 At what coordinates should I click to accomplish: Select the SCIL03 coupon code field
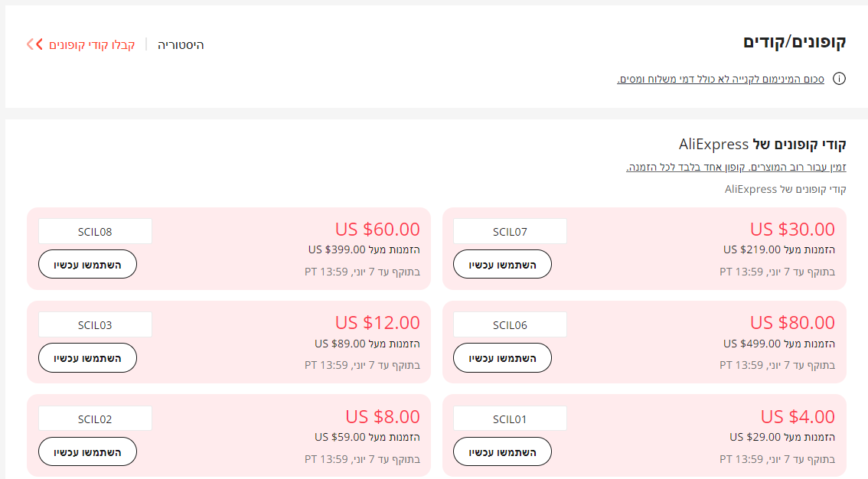[95, 324]
